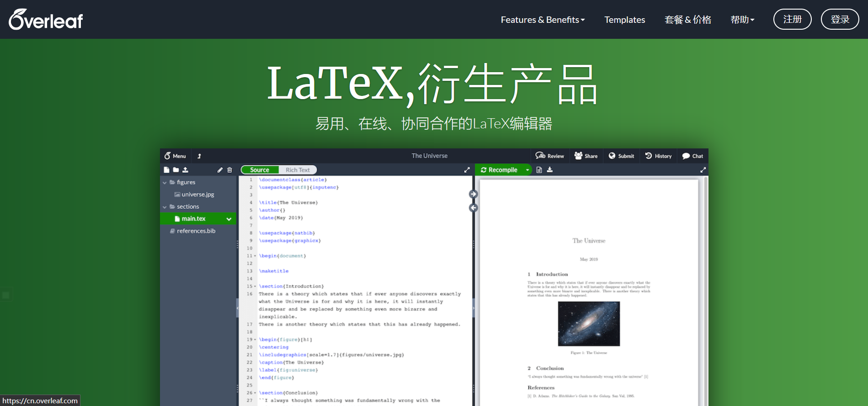The width and height of the screenshot is (868, 406).
Task: Click the Submit button
Action: click(x=621, y=156)
